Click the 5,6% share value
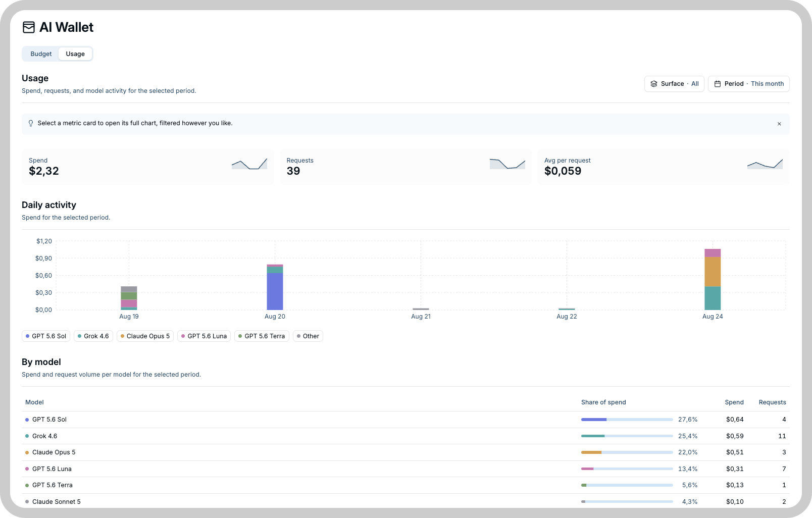 pyautogui.click(x=690, y=485)
